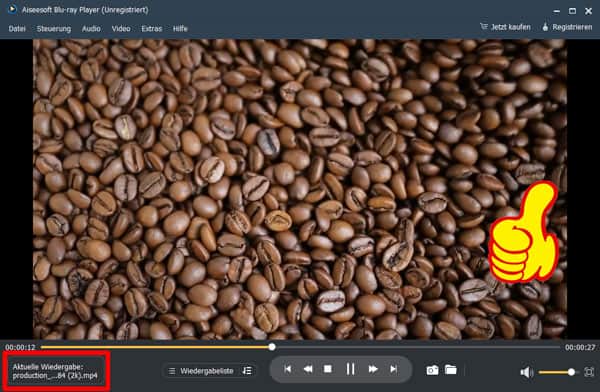
Task: Click the Registrieren key icon
Action: coord(545,26)
